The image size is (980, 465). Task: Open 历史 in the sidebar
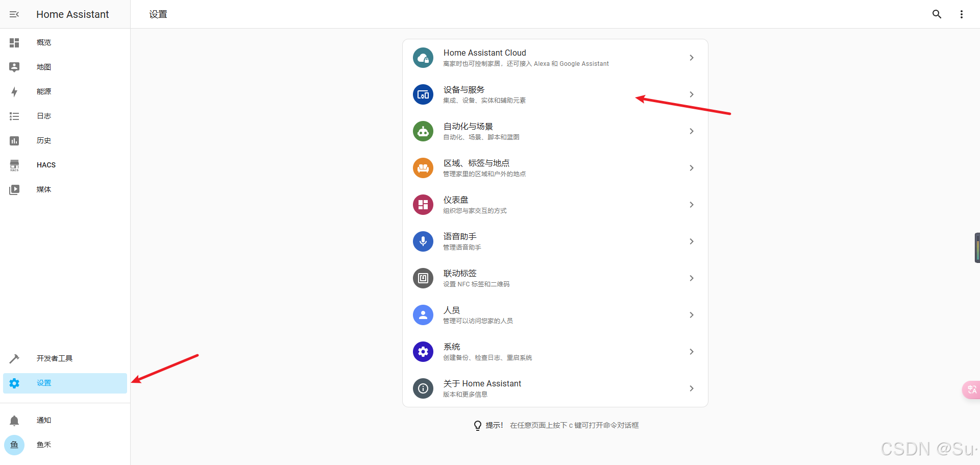[65, 140]
